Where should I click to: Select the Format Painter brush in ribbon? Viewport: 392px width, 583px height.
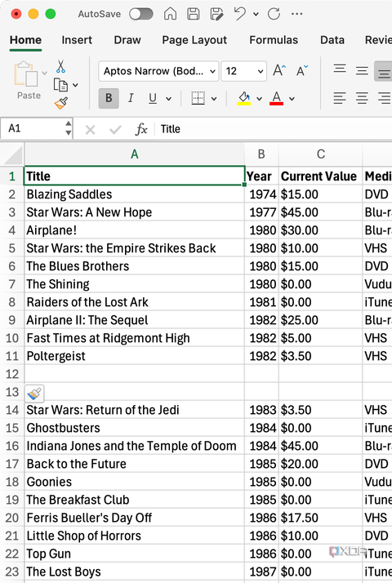[61, 103]
